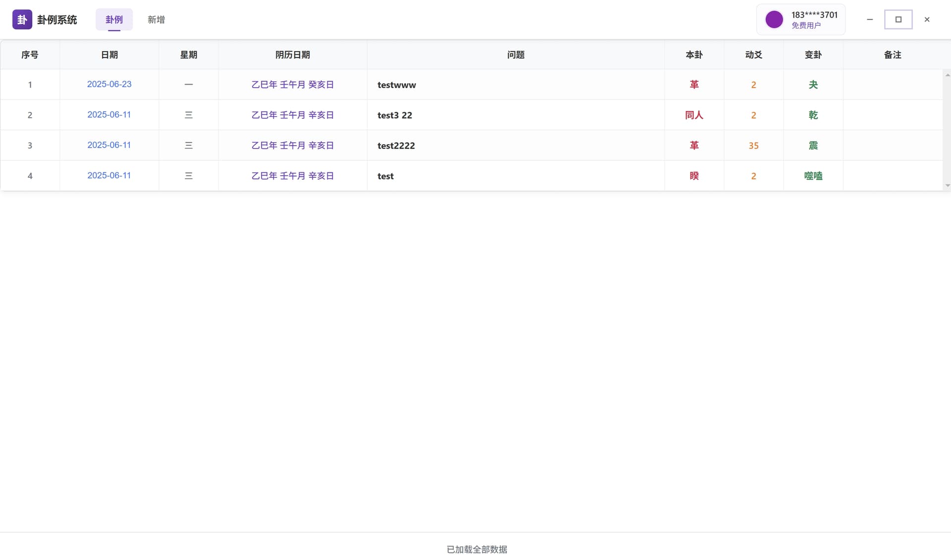Select the testwww question row

click(x=396, y=85)
